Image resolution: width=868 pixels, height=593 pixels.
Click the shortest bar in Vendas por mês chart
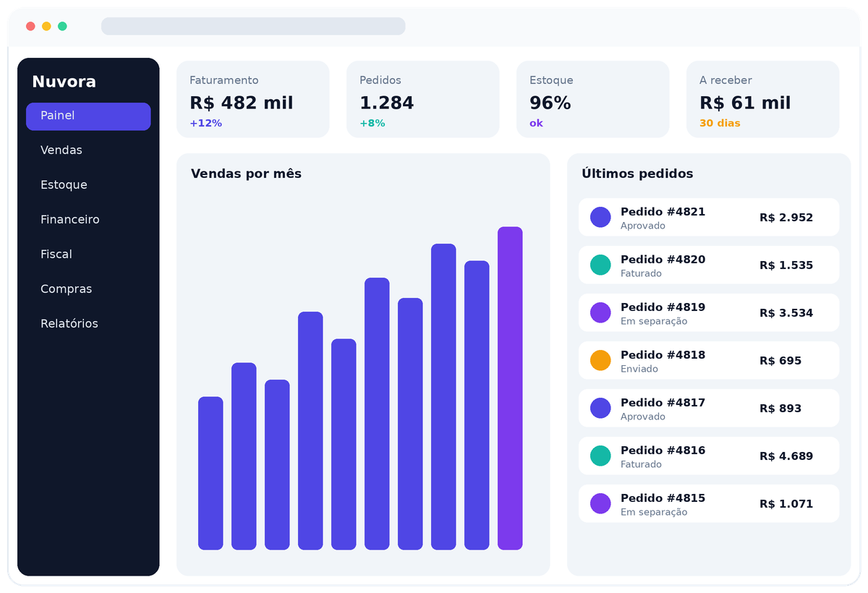tap(210, 473)
